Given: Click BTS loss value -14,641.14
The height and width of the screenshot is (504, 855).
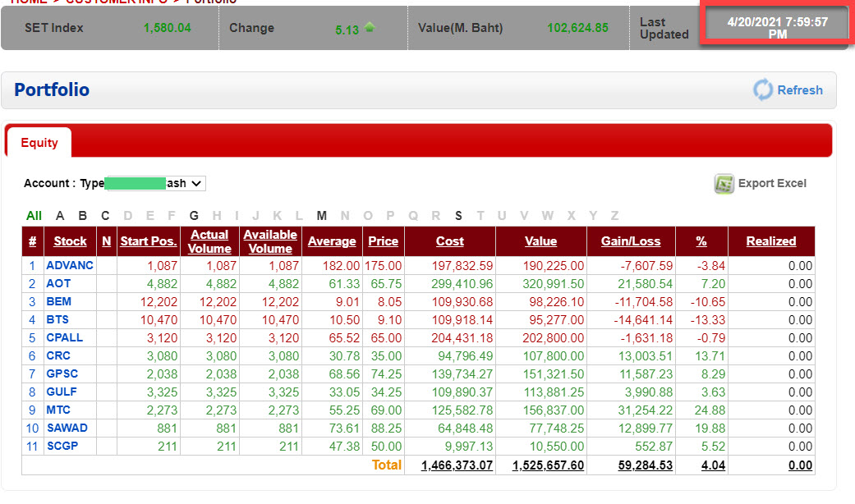Looking at the screenshot, I should click(x=643, y=320).
